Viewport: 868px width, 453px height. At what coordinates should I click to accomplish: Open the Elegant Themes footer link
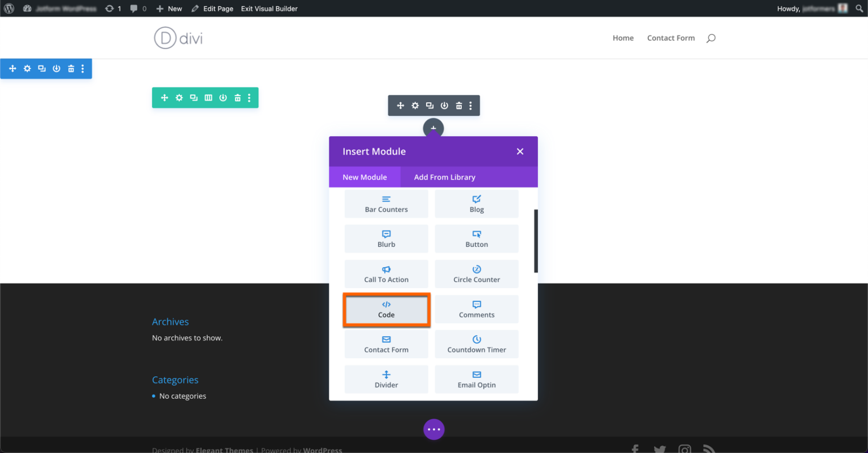click(x=224, y=450)
